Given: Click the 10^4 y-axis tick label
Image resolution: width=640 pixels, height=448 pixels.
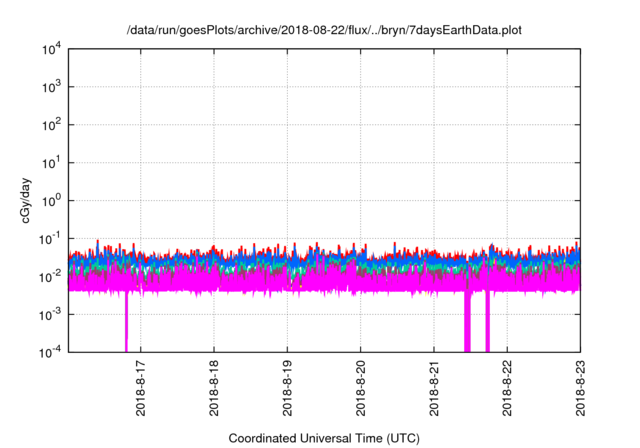Looking at the screenshot, I should pyautogui.click(x=51, y=49).
